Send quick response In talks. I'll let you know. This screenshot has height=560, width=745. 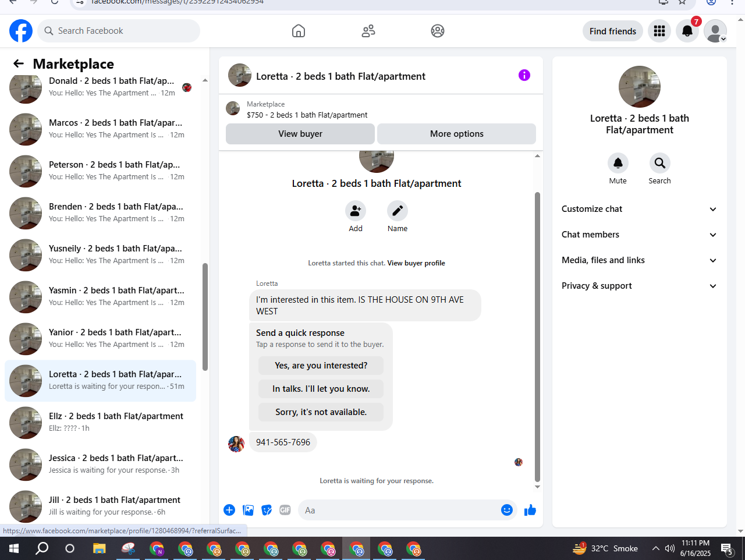321,389
